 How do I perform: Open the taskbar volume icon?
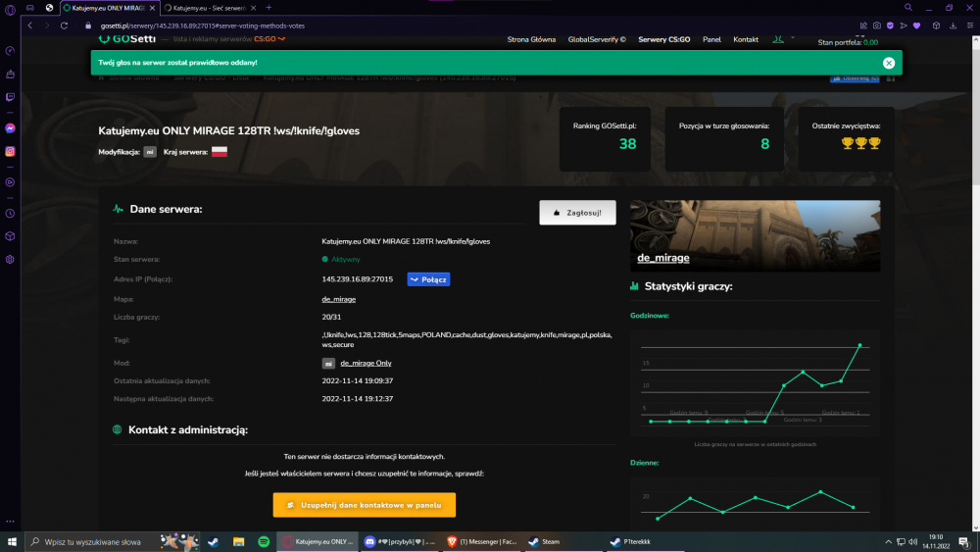(x=913, y=542)
